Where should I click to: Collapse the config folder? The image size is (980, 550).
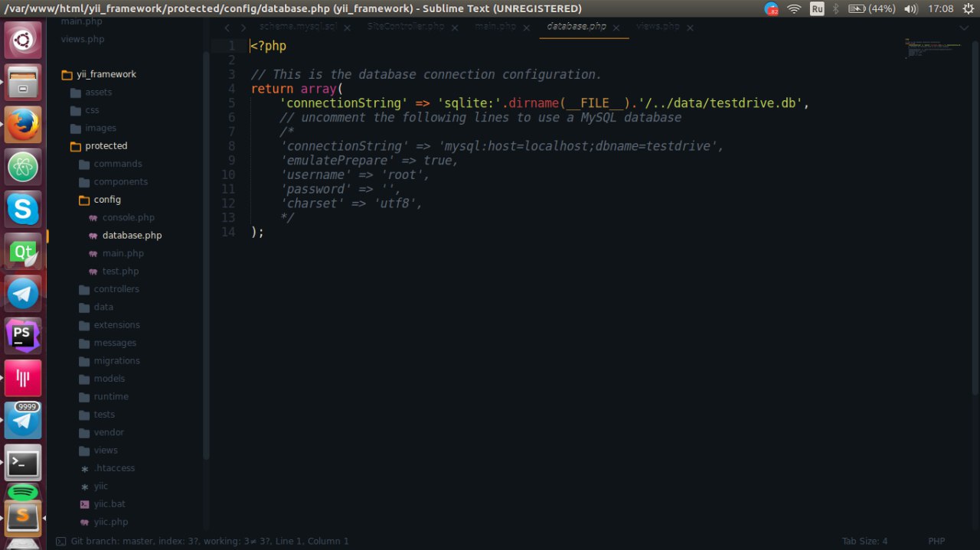[84, 200]
